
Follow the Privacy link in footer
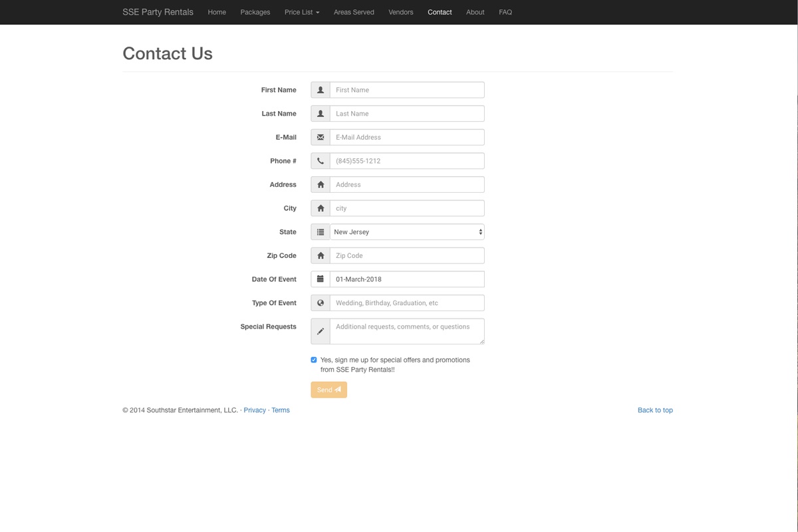(255, 410)
